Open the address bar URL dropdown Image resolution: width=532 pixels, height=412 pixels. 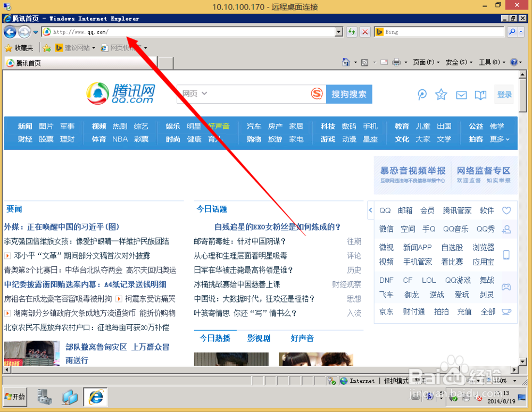tap(338, 32)
